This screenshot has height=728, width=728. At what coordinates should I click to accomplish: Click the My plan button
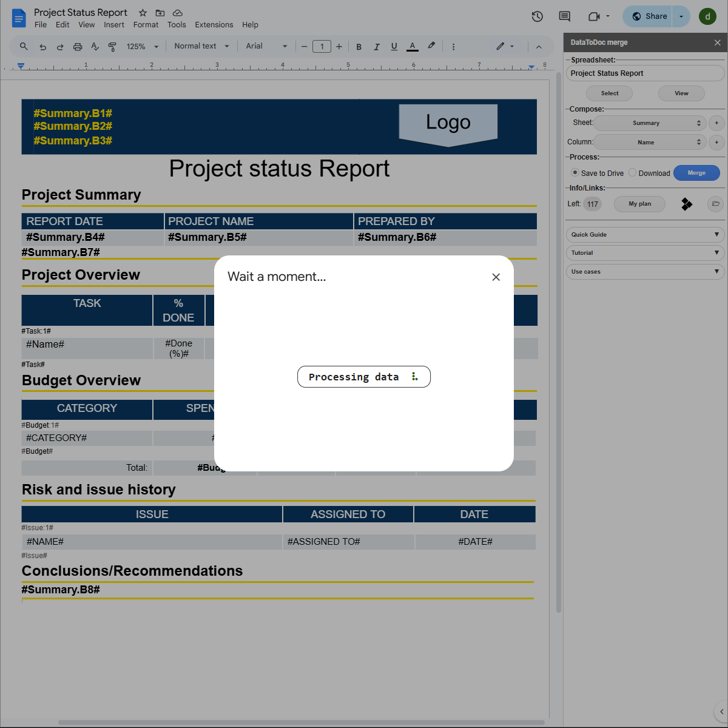click(639, 204)
